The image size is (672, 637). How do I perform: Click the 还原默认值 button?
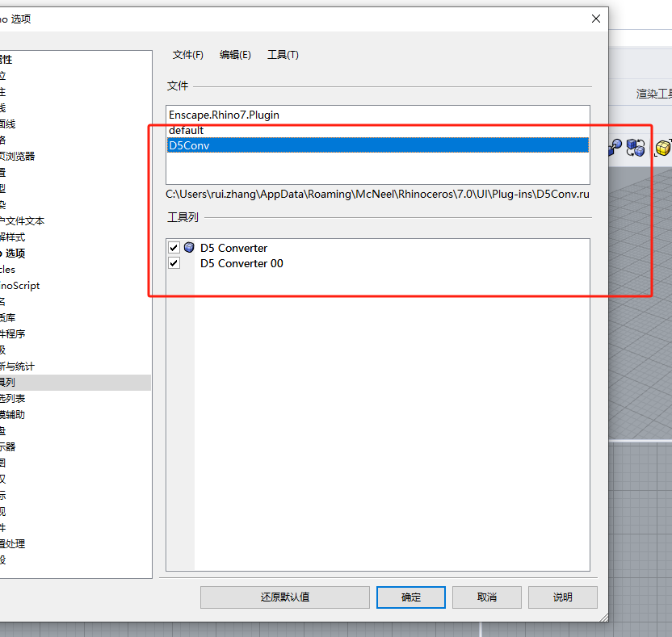coord(285,597)
